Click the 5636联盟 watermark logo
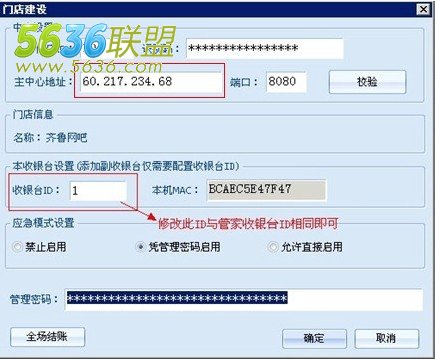Viewport: 435px width, 360px height. 95,41
